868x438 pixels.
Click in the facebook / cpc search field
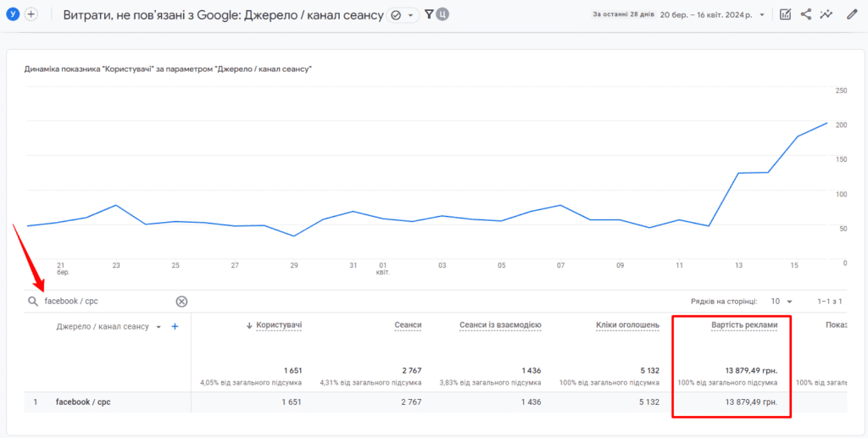pos(108,302)
